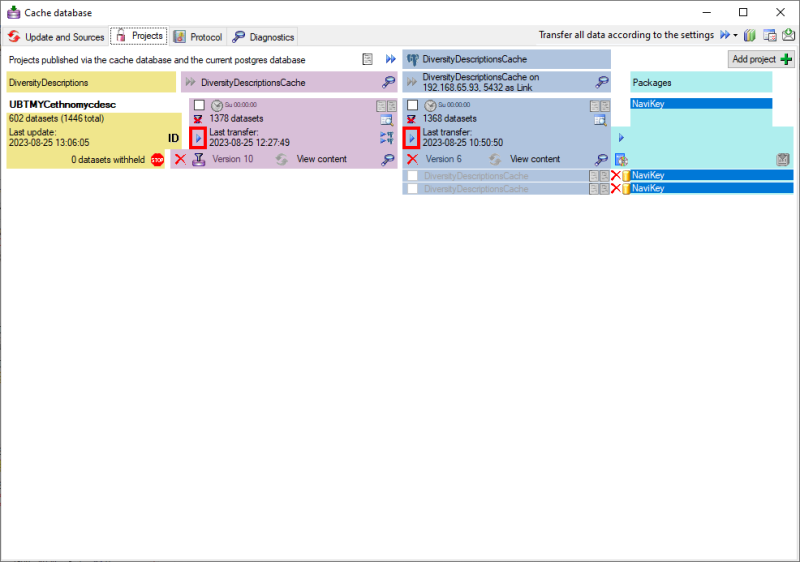The width and height of the screenshot is (800, 562).
Task: Enable scheduler checkbox above 1378 datasets
Action: (x=199, y=105)
